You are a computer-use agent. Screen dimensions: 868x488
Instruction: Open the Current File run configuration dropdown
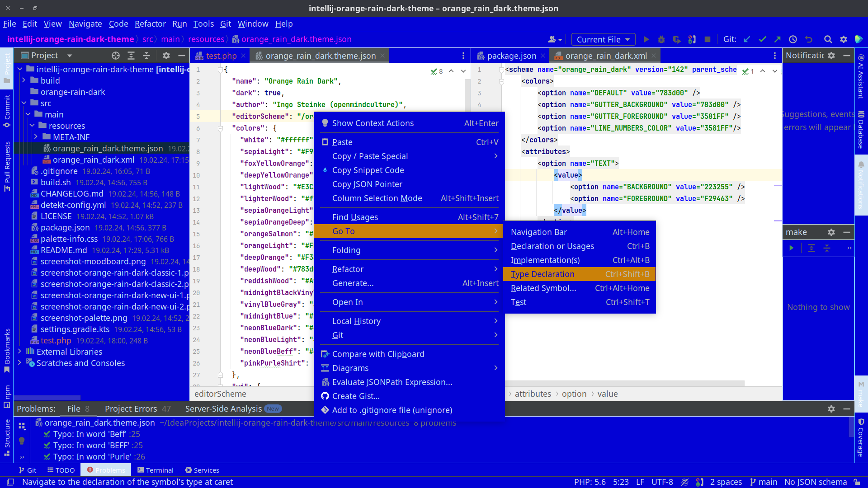[x=603, y=39]
